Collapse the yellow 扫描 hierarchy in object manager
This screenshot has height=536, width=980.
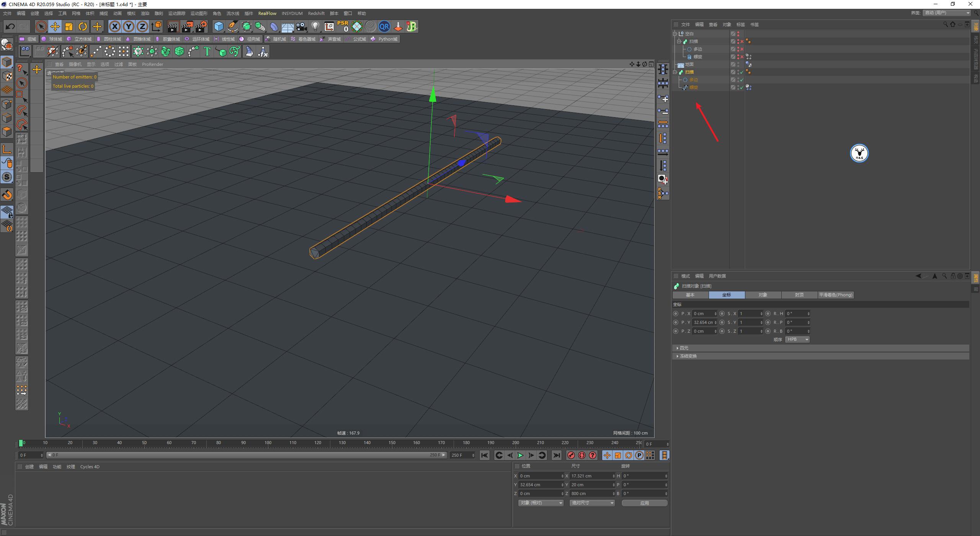pos(675,72)
